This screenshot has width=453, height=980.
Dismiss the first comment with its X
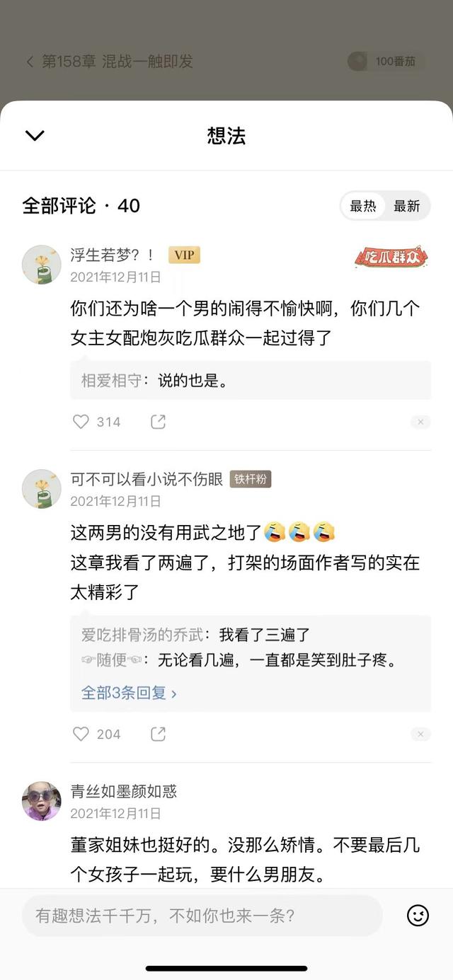(420, 422)
